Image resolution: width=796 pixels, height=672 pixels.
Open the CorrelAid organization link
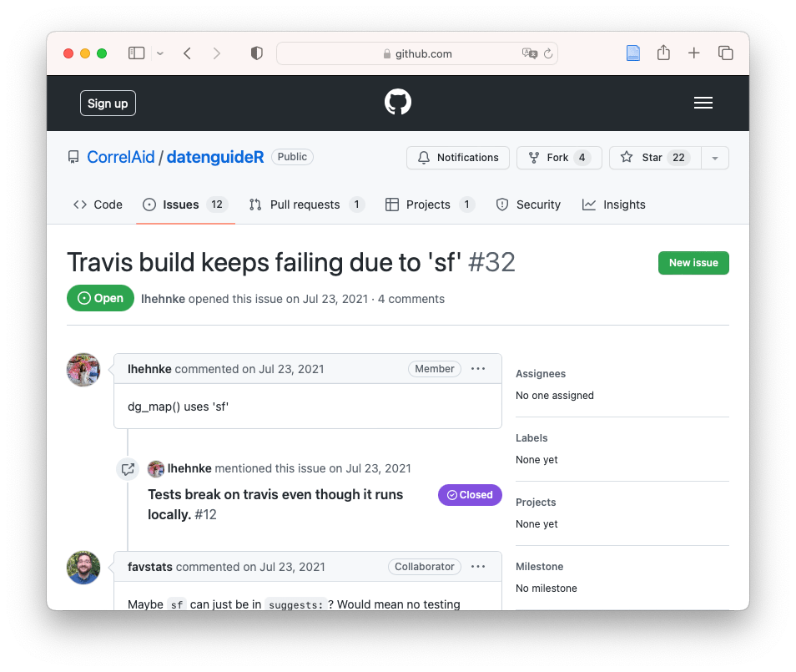[120, 157]
